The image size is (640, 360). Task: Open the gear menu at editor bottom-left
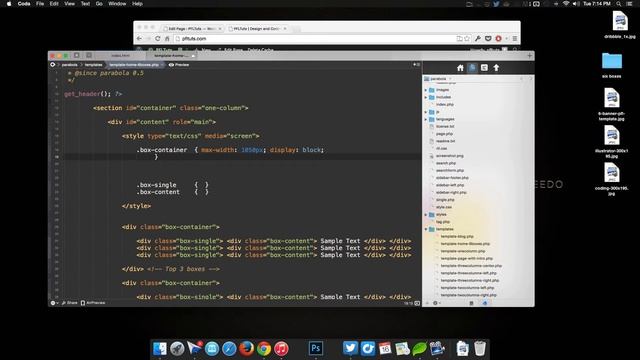pyautogui.click(x=53, y=303)
